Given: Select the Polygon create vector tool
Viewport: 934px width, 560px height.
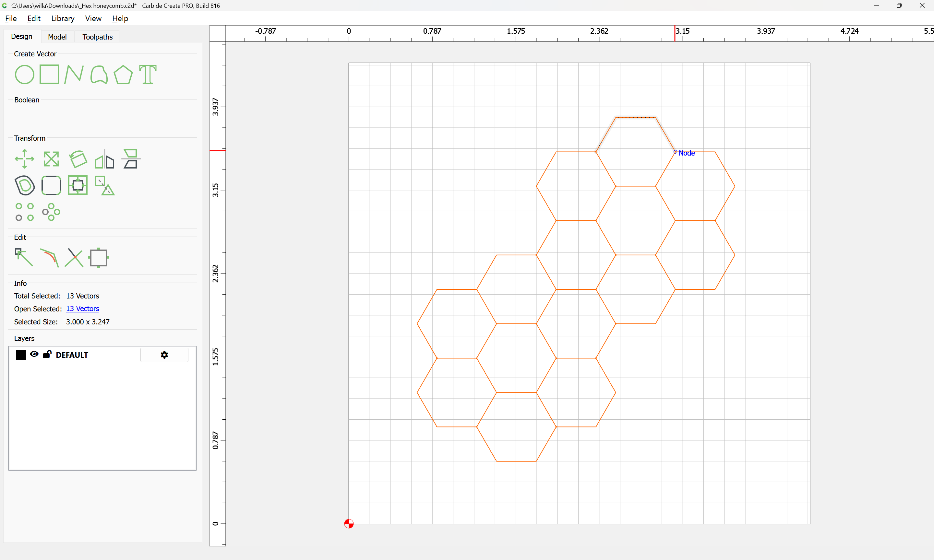Looking at the screenshot, I should click(x=123, y=74).
